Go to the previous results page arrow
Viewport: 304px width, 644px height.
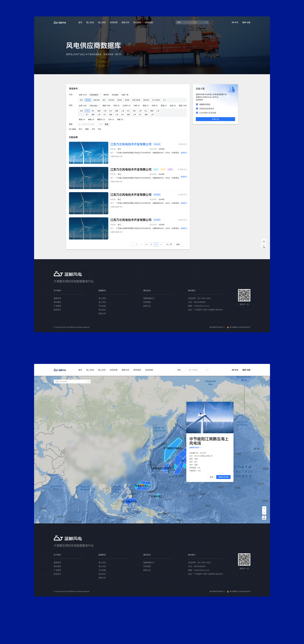click(x=131, y=244)
